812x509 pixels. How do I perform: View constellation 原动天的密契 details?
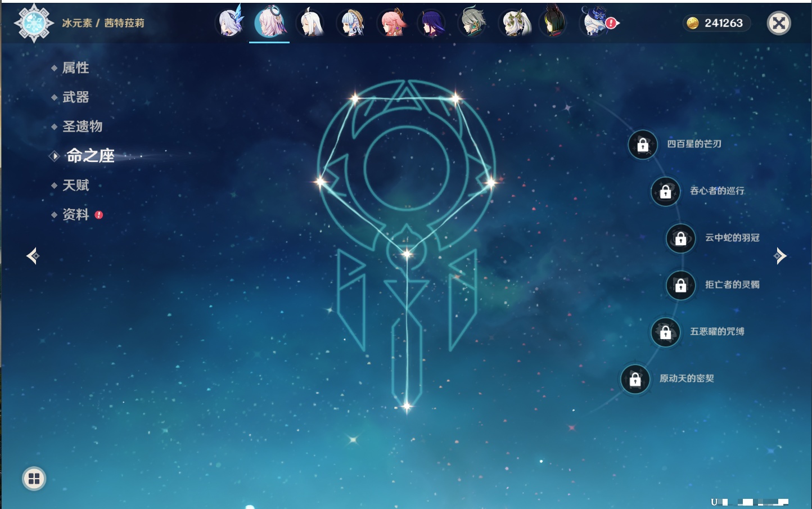pyautogui.click(x=687, y=378)
